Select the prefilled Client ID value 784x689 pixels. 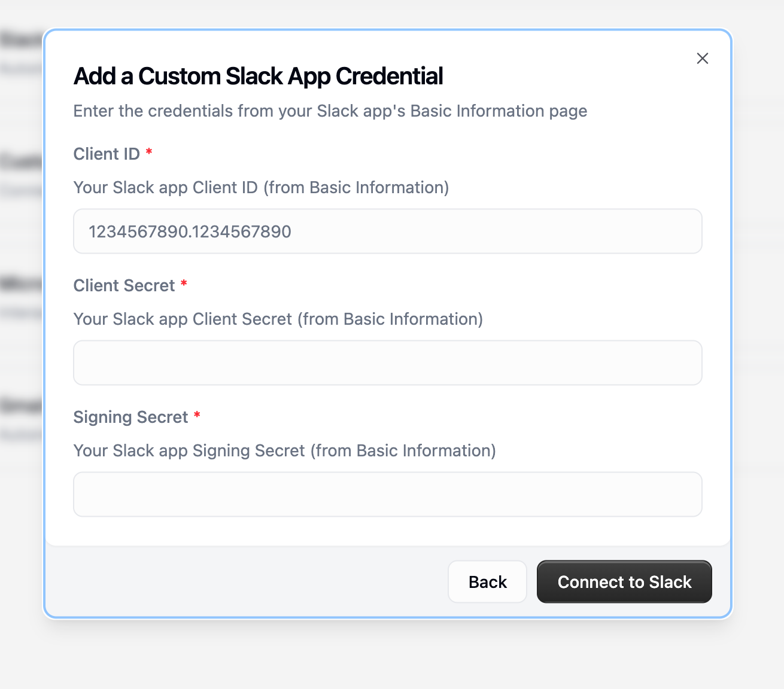pos(190,231)
